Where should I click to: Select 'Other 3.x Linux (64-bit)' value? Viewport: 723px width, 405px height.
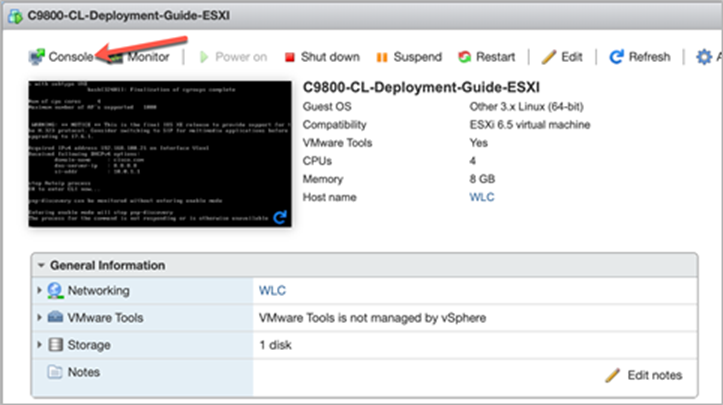(526, 107)
